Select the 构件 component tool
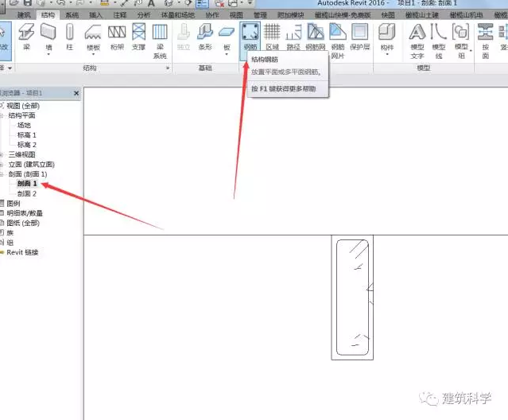 pyautogui.click(x=387, y=37)
